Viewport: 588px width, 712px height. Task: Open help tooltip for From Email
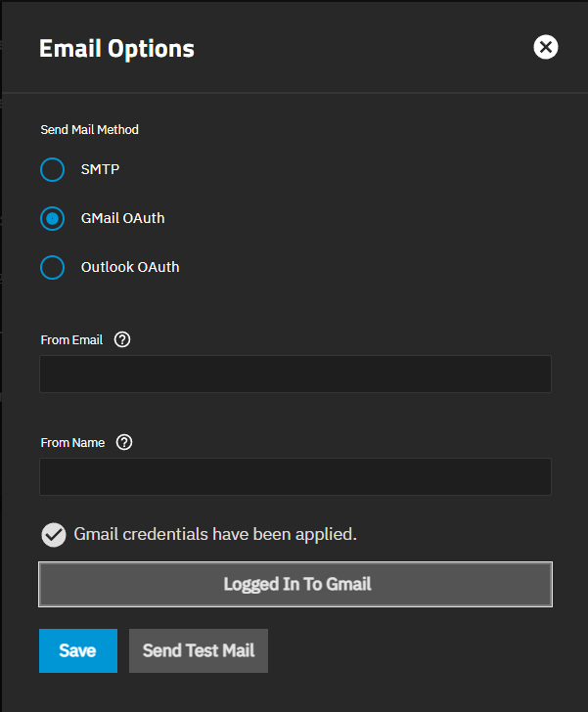(122, 340)
